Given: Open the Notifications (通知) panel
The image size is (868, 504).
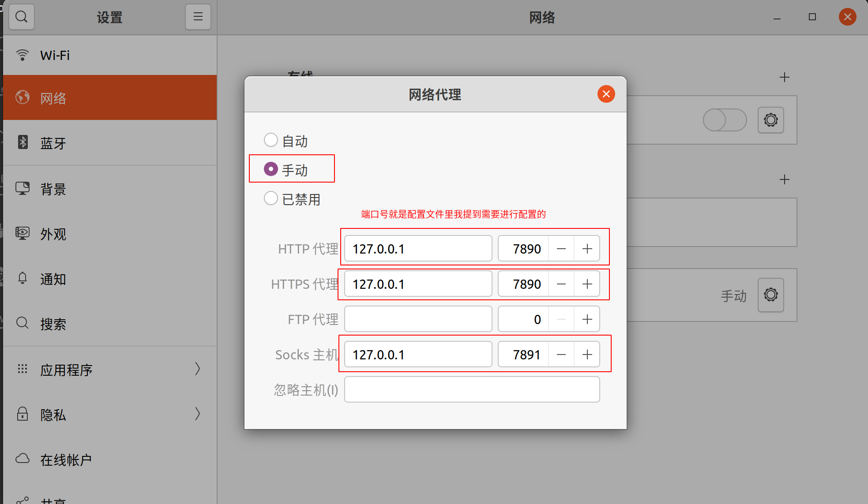Looking at the screenshot, I should [109, 279].
